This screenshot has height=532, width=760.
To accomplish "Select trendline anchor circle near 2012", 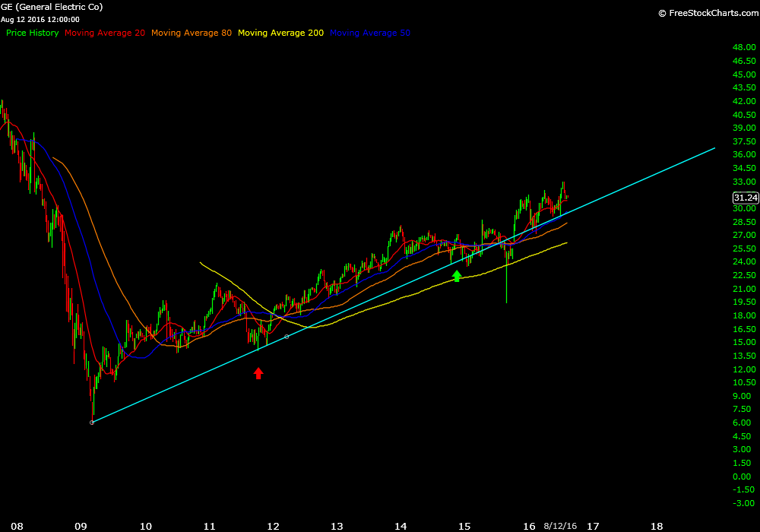I will click(x=286, y=337).
